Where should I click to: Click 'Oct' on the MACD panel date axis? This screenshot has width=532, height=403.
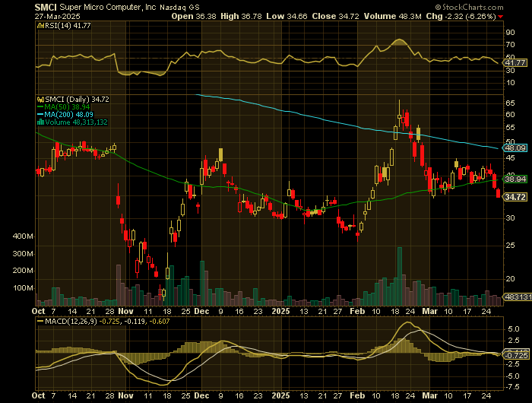[38, 396]
